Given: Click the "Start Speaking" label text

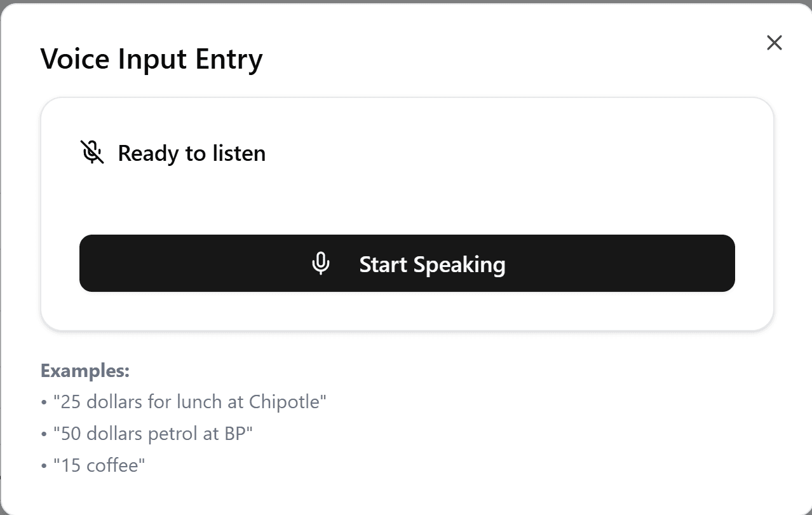Looking at the screenshot, I should (432, 264).
